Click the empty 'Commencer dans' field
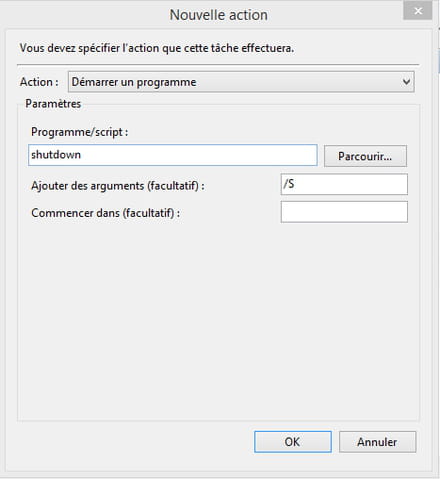 click(344, 212)
